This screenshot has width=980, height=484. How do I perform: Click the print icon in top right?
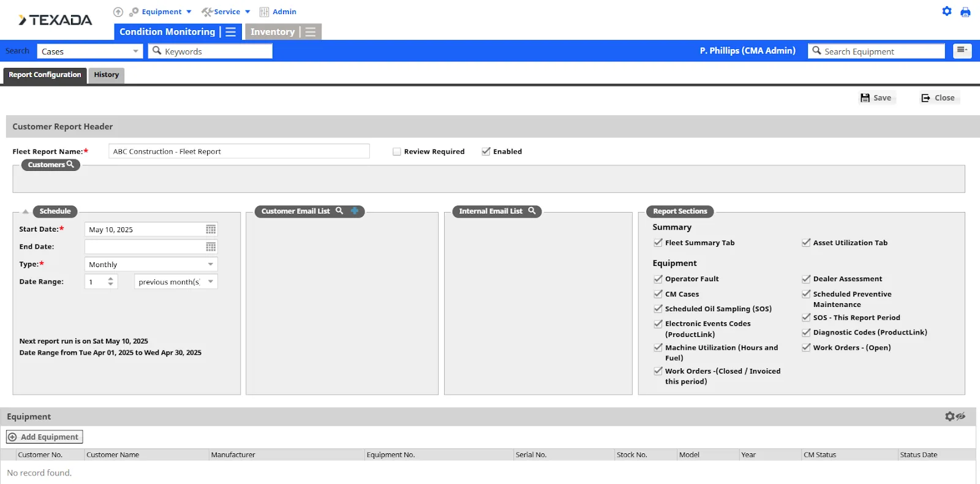(x=965, y=12)
